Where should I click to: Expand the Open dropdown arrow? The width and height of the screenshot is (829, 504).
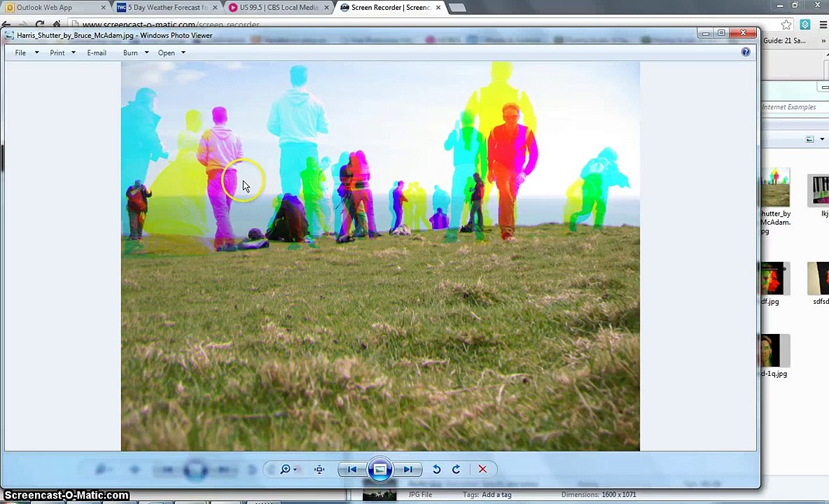coord(183,52)
